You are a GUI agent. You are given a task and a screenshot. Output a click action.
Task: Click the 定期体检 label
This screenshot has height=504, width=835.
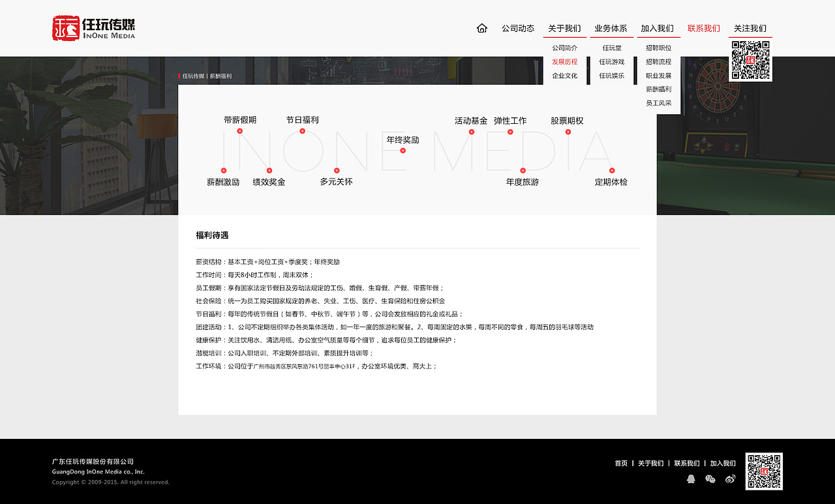611,182
